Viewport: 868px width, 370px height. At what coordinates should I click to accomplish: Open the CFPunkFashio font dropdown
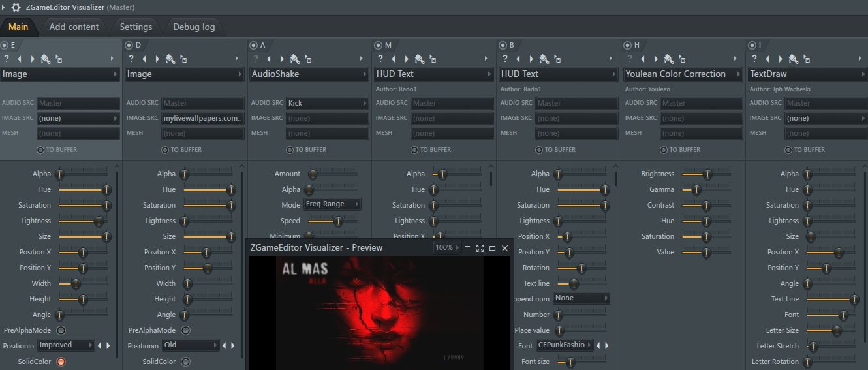565,345
